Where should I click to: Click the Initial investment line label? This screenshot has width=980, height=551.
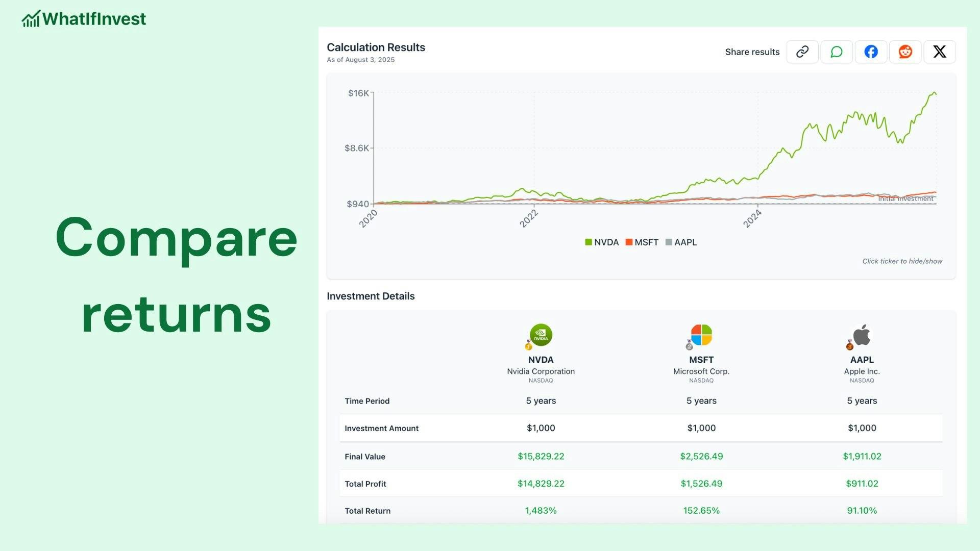[x=905, y=198]
